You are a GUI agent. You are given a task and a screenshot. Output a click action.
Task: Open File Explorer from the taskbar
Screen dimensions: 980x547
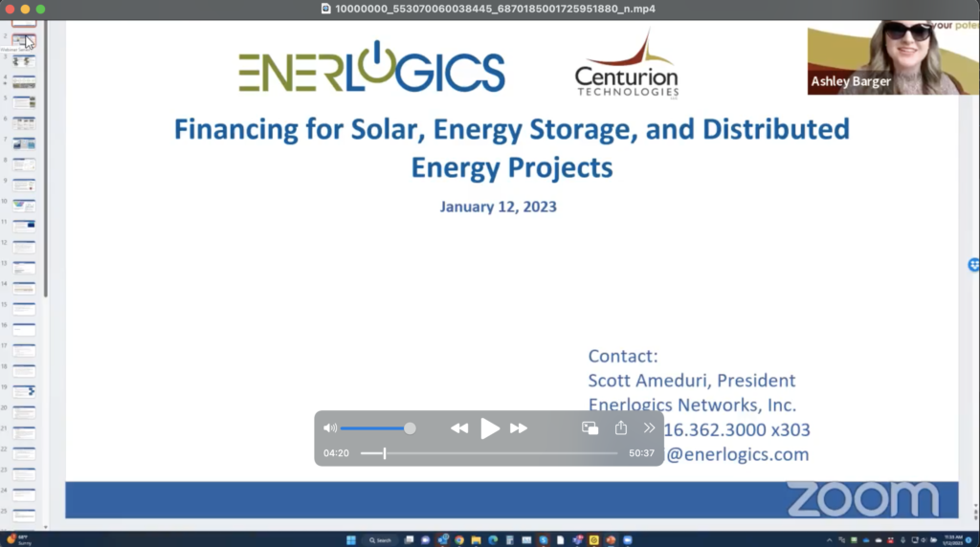point(477,540)
